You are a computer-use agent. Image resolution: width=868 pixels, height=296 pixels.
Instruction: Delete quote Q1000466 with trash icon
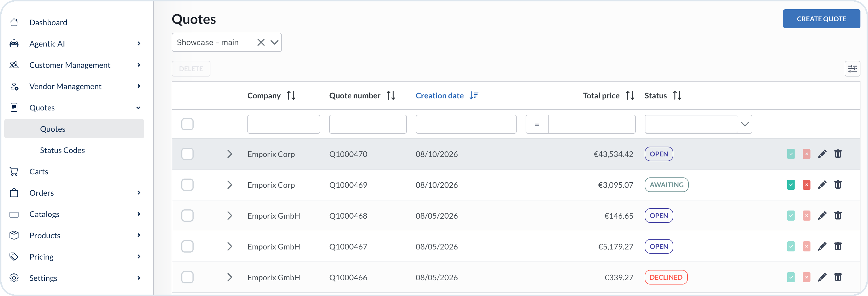[838, 277]
